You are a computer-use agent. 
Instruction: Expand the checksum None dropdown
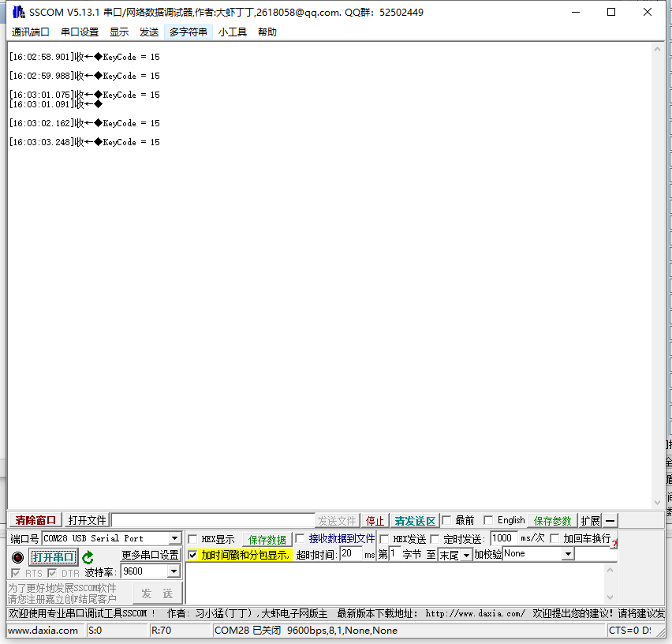[567, 554]
